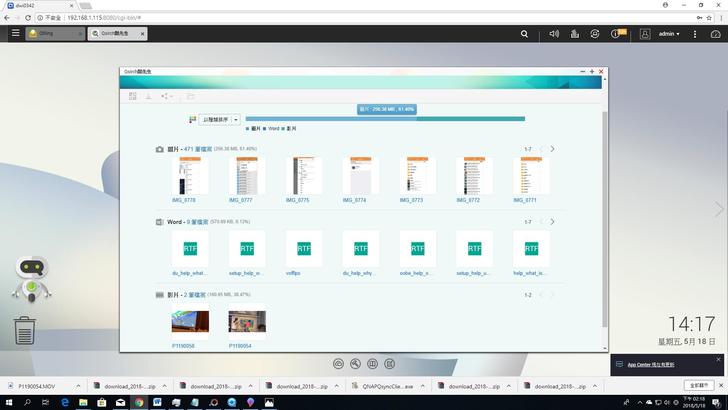Image resolution: width=728 pixels, height=410 pixels.
Task: Bookmark this page with the star icon
Action: pos(709,18)
